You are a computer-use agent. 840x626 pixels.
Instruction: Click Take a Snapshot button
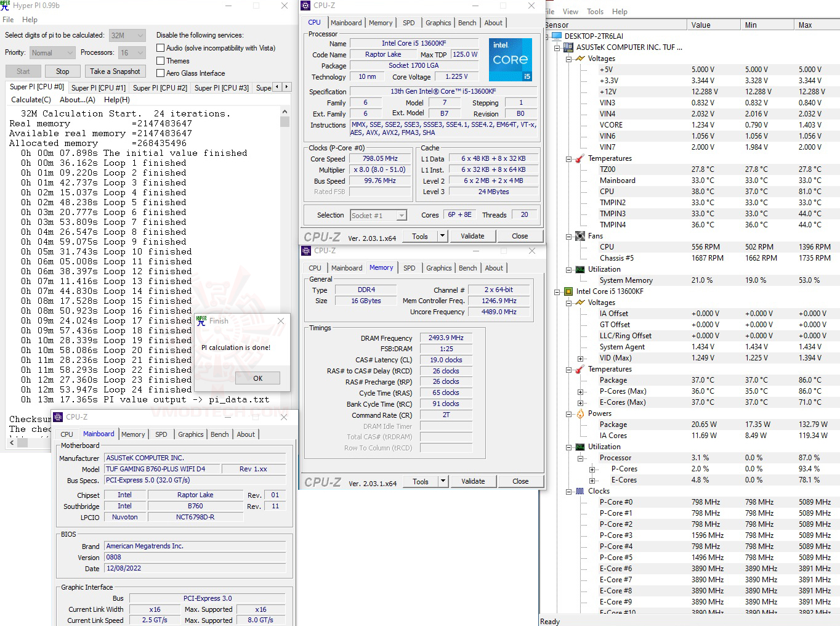115,71
